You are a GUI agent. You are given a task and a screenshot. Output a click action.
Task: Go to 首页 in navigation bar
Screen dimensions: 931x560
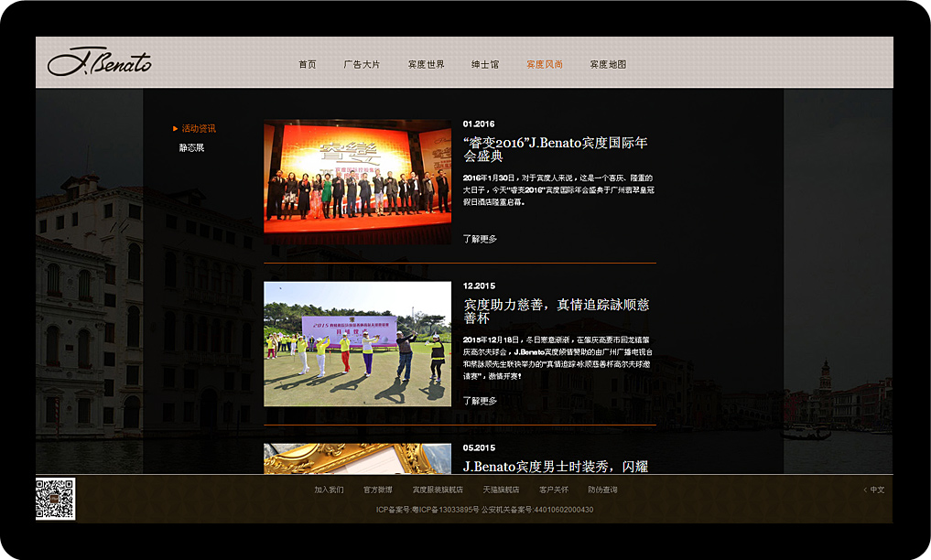pyautogui.click(x=307, y=65)
